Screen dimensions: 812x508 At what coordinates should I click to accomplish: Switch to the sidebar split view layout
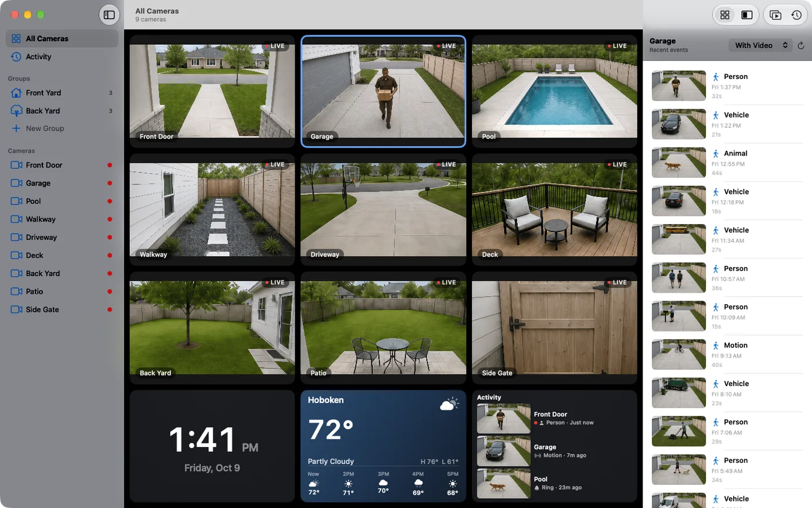[747, 15]
